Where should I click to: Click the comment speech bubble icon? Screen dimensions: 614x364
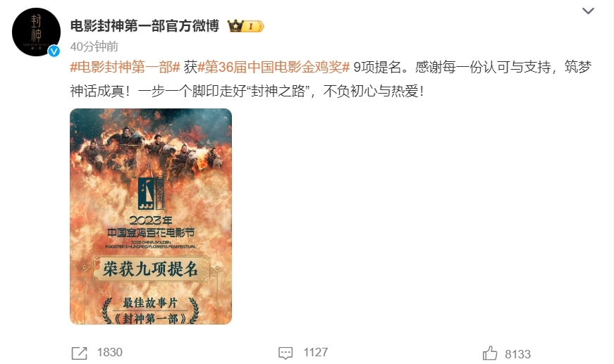285,353
